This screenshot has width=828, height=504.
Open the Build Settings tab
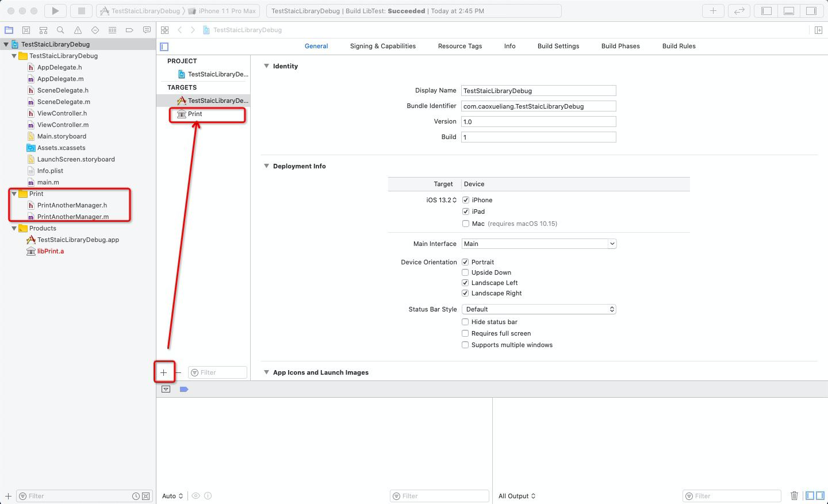tap(558, 46)
